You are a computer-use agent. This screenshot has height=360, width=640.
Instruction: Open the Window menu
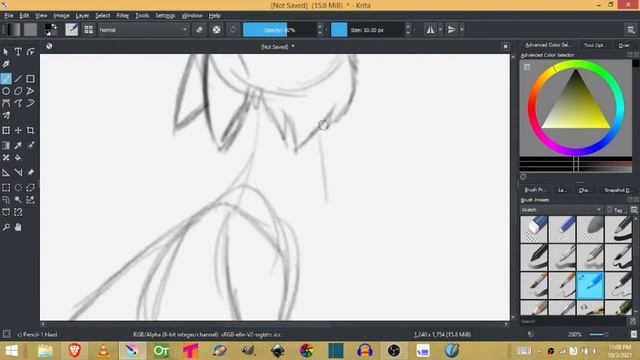point(192,16)
